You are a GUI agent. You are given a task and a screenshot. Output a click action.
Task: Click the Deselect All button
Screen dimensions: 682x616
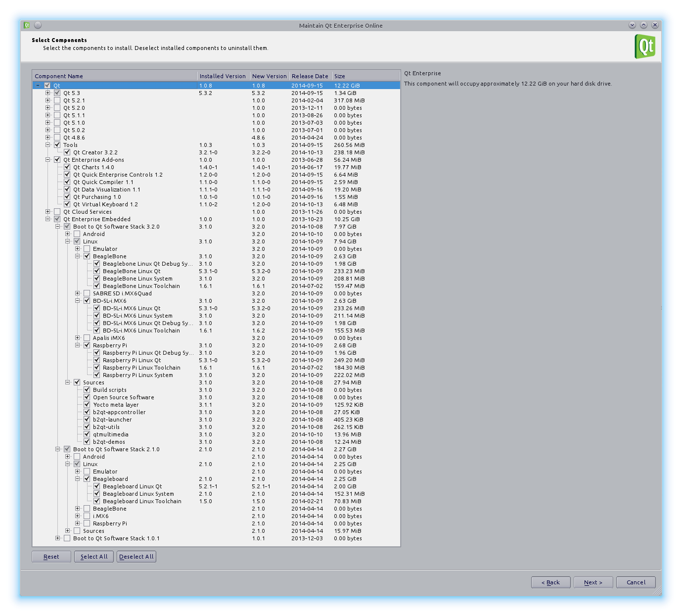136,557
